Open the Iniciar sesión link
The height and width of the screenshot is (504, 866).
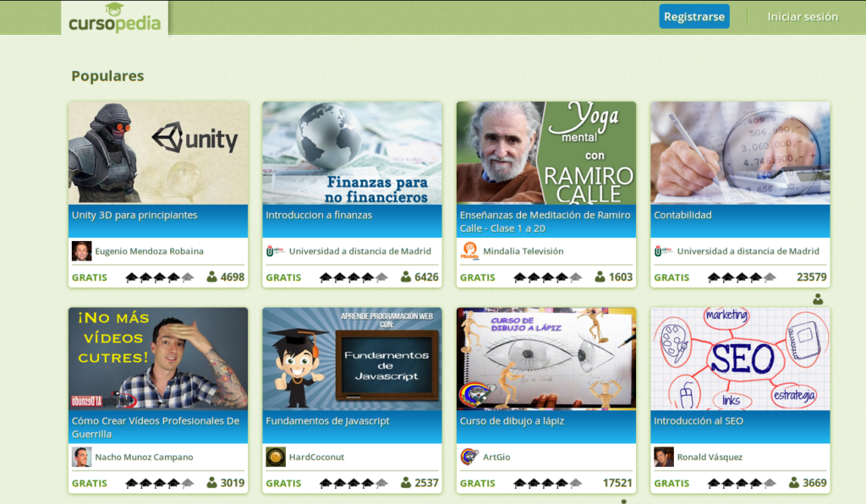(803, 17)
